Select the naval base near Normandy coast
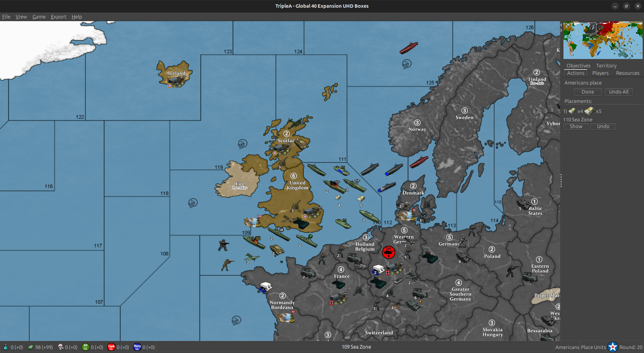Image resolution: width=644 pixels, height=353 pixels. click(x=286, y=317)
